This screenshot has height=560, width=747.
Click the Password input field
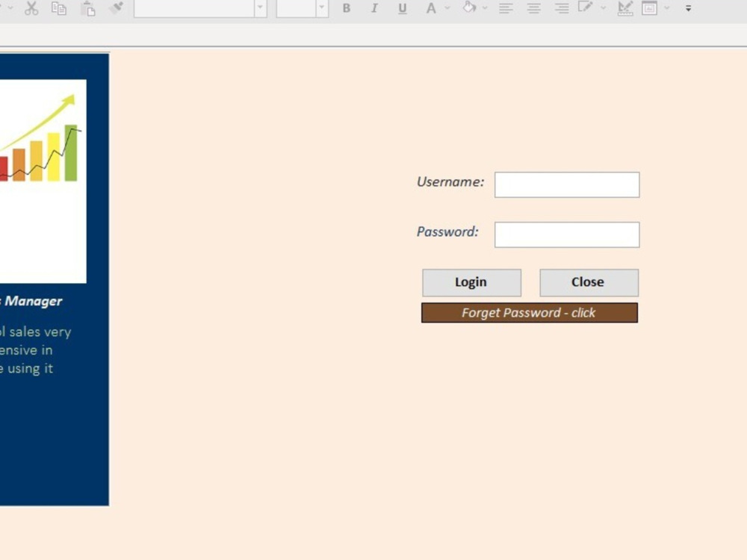567,234
